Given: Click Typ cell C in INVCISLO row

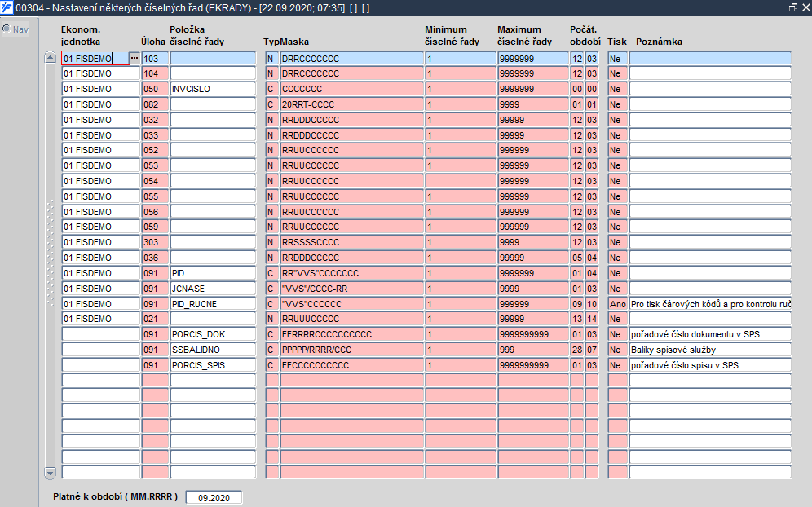Looking at the screenshot, I should (x=271, y=89).
